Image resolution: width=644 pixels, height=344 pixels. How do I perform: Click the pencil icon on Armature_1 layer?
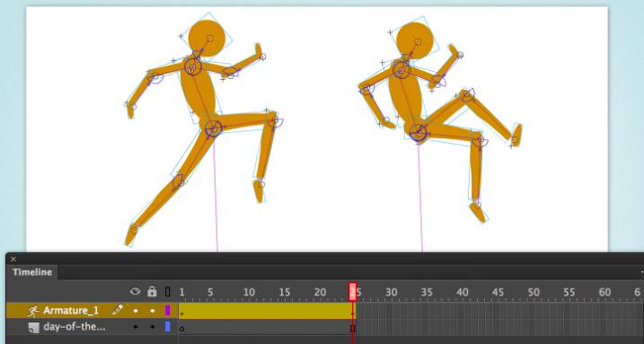[x=118, y=310]
